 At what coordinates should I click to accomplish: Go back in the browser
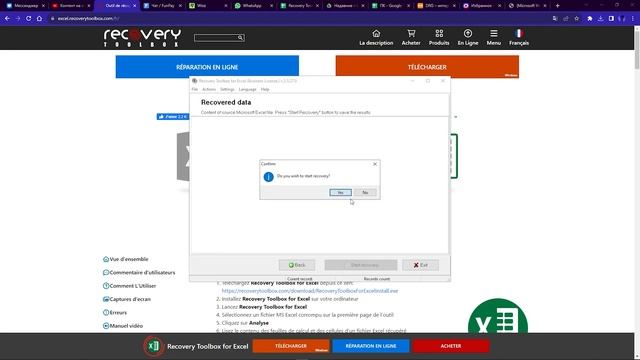[x=7, y=18]
